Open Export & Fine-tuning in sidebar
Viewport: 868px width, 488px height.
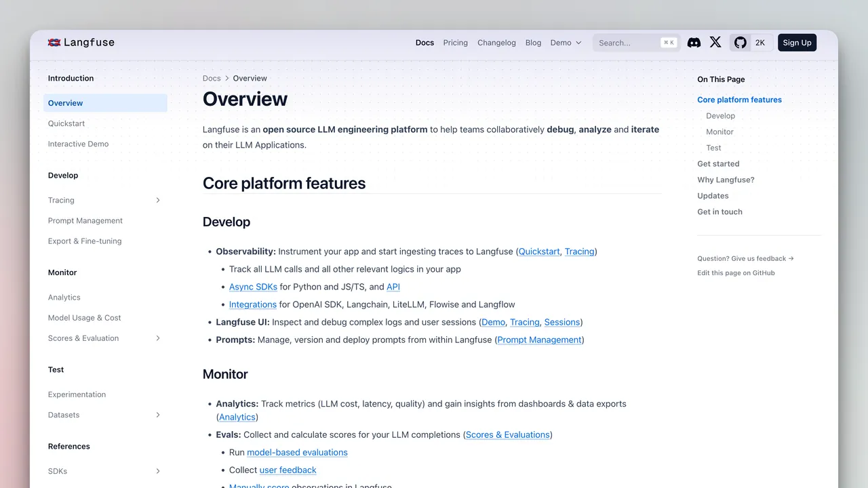tap(85, 241)
